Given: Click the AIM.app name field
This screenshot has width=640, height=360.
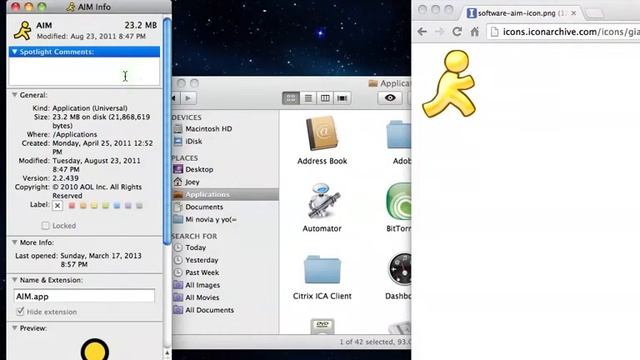Looking at the screenshot, I should (84, 296).
